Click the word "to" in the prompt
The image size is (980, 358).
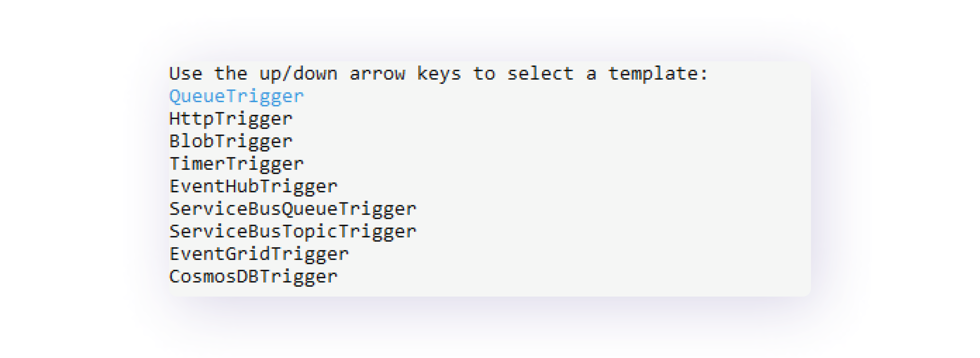point(484,74)
